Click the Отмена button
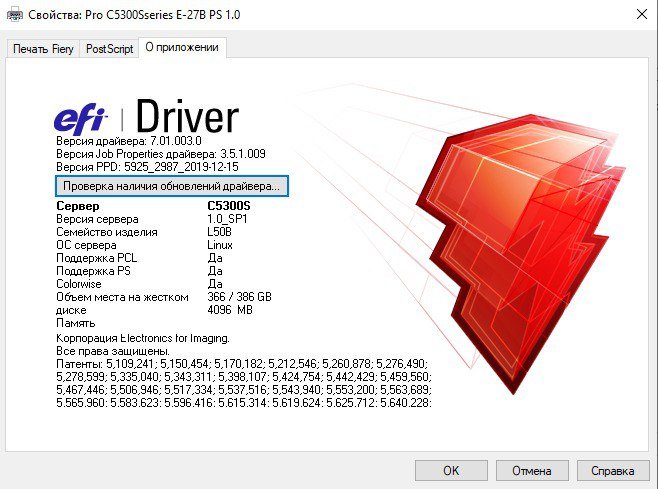Screen dimensions: 658x489 532,471
